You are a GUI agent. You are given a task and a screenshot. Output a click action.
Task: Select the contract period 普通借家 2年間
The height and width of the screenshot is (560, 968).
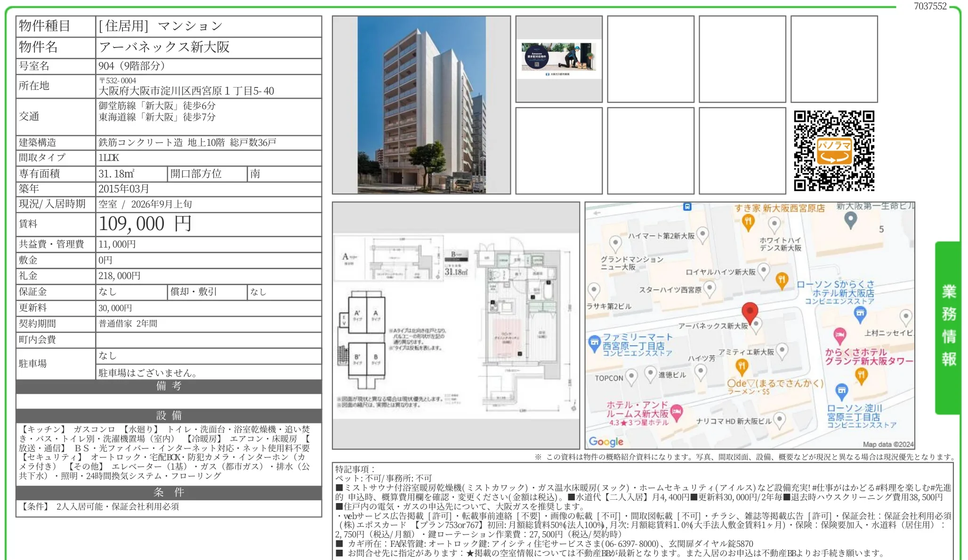coord(128,324)
